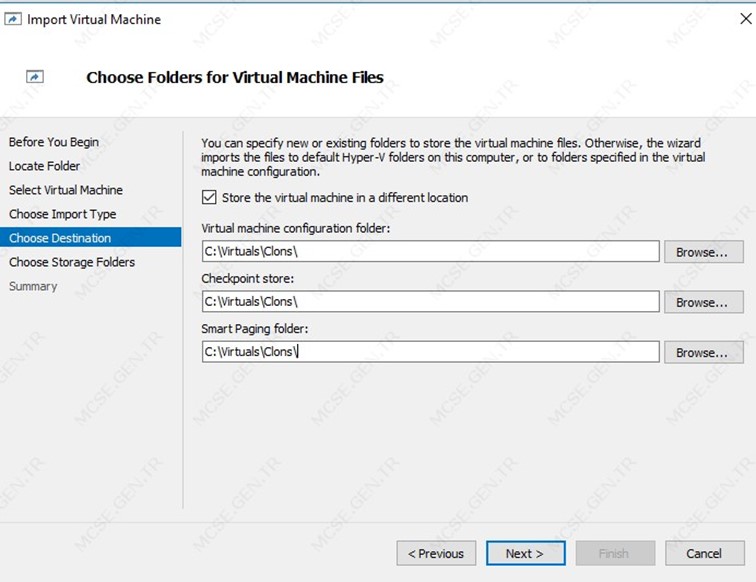Go to the Before You Begin step
Screen dimensions: 756x582
54,142
